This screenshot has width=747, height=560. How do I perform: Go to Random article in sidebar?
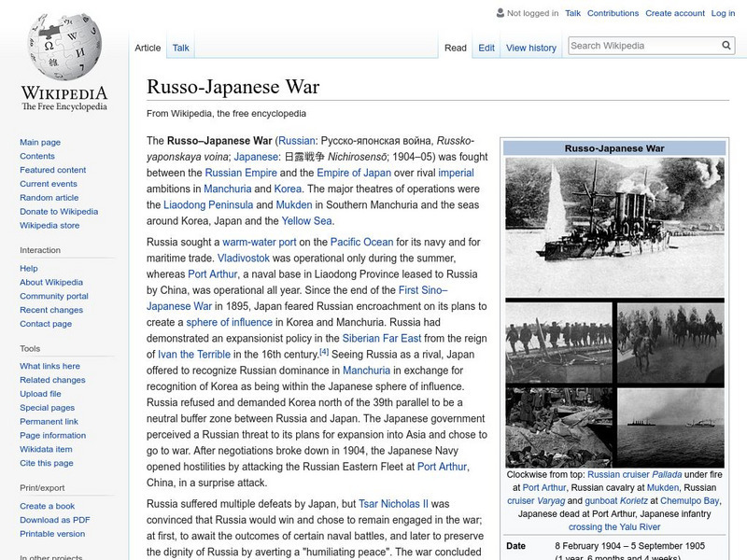[49, 198]
